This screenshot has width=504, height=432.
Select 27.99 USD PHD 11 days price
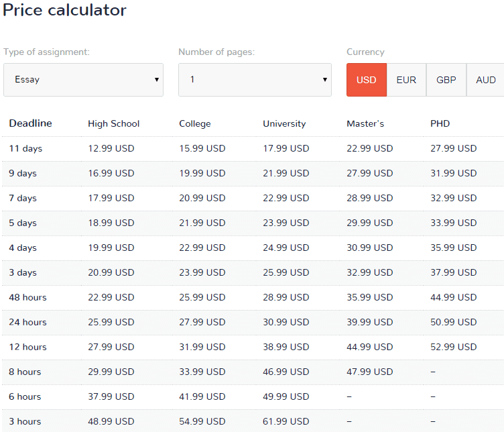coord(454,148)
